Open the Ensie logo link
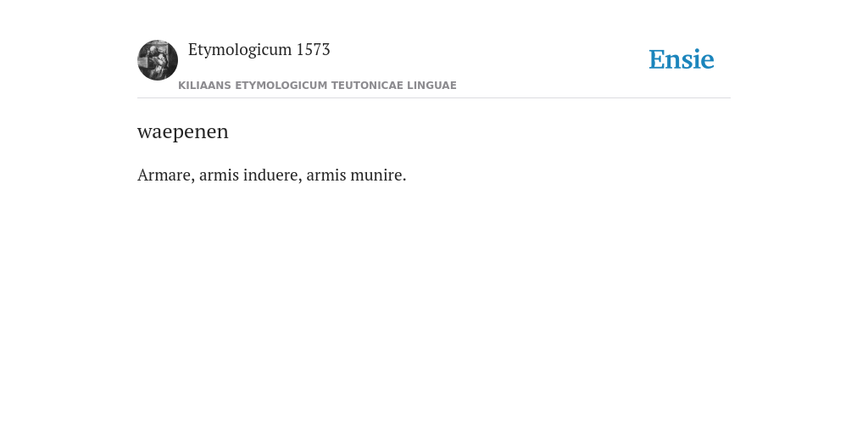Image resolution: width=868 pixels, height=434 pixels. [x=682, y=59]
